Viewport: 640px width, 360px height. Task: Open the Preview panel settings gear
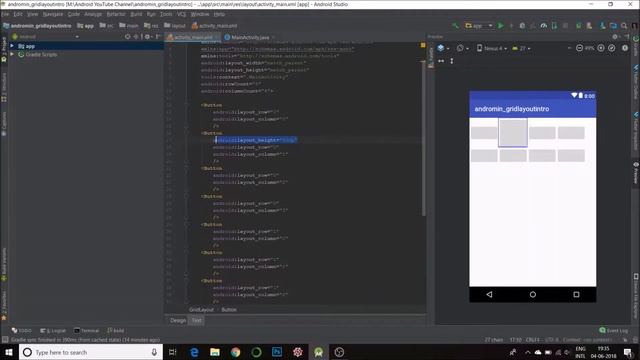pyautogui.click(x=615, y=37)
